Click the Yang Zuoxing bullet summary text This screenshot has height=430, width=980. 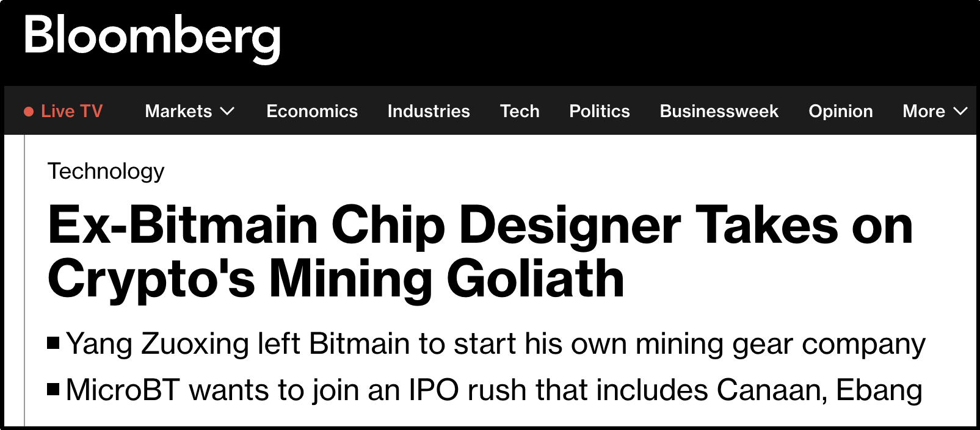495,344
